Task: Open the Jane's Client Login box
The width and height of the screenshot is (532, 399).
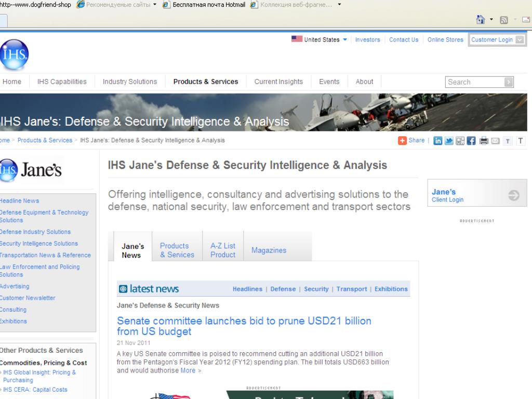Action: (477, 193)
